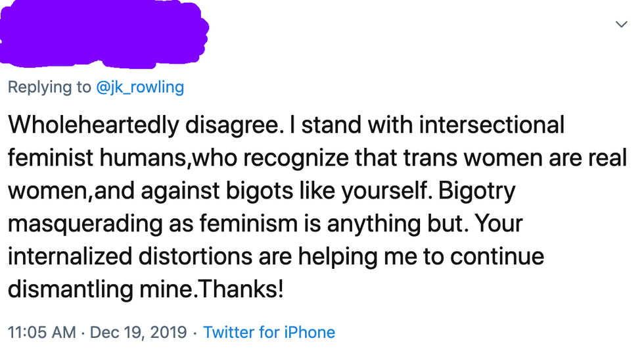Open the @jk_rowling profile mention
The height and width of the screenshot is (357, 644).
coord(140,87)
